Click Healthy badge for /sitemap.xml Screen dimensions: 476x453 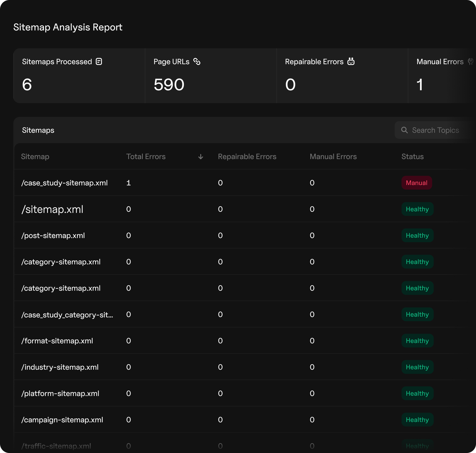click(417, 209)
